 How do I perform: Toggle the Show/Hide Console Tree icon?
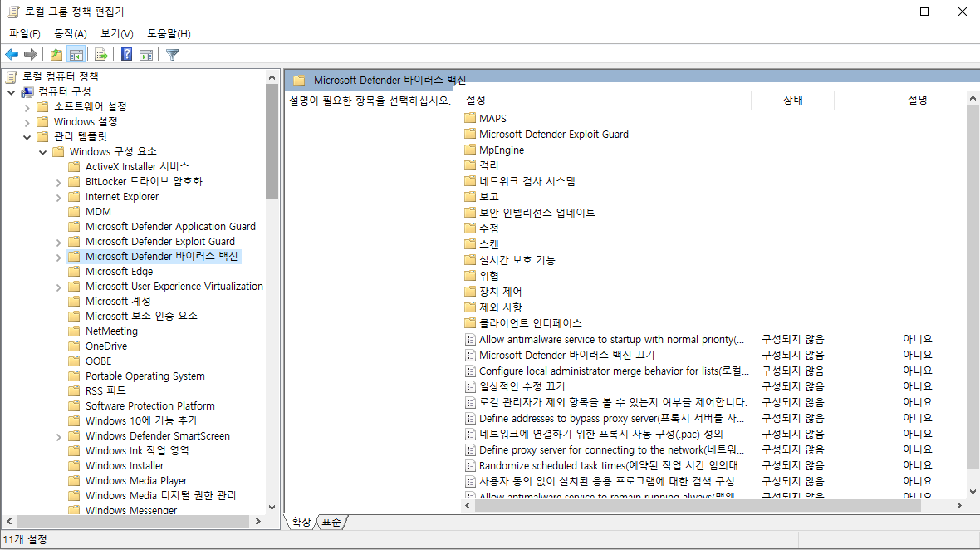(x=76, y=54)
